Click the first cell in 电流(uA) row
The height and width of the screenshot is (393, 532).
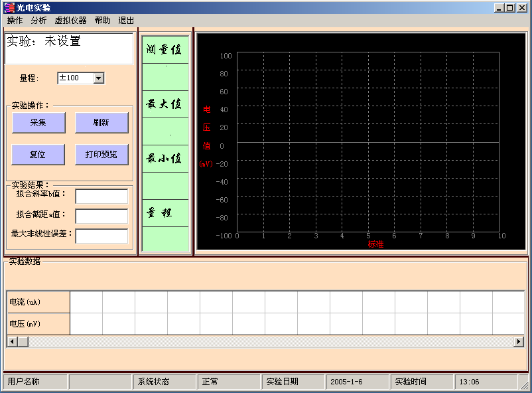click(86, 302)
